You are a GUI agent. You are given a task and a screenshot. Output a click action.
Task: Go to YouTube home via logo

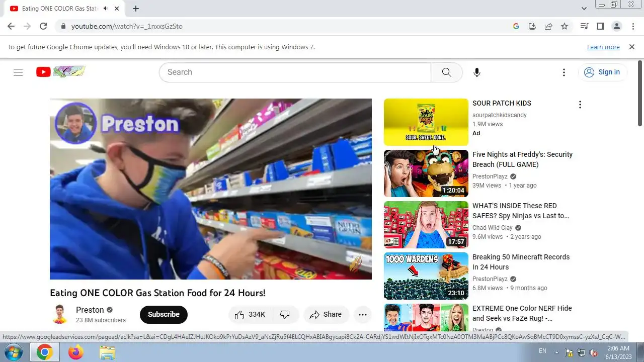tap(60, 72)
